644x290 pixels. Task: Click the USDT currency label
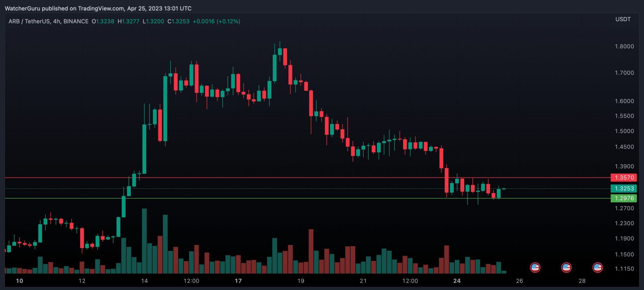[623, 19]
